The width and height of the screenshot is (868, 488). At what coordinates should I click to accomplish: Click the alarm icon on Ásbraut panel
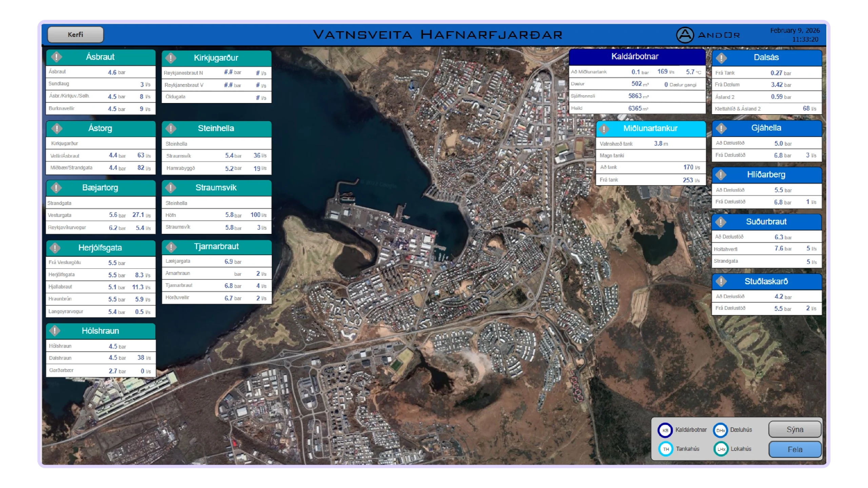[x=56, y=57]
